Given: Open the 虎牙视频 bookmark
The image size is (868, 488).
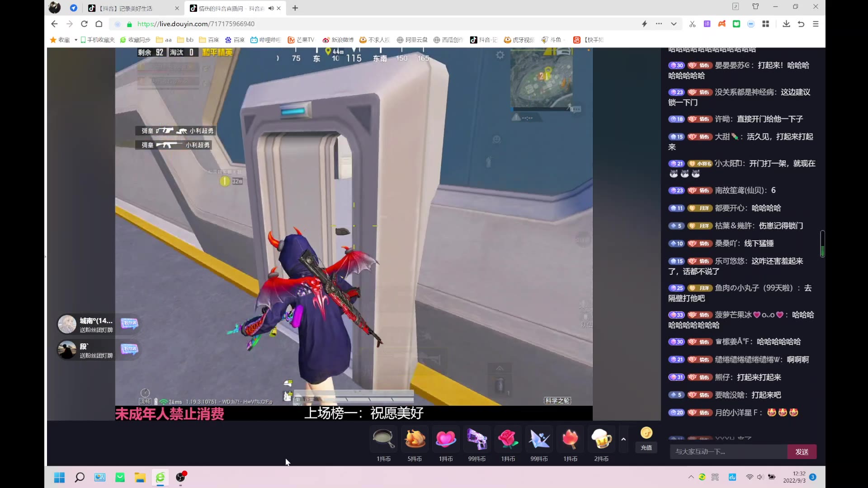Looking at the screenshot, I should tap(519, 40).
